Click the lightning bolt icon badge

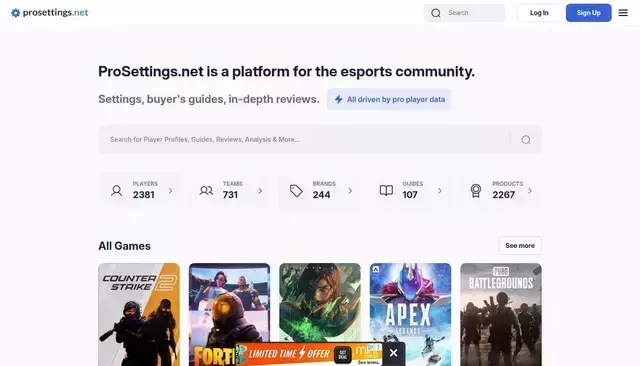click(x=338, y=99)
